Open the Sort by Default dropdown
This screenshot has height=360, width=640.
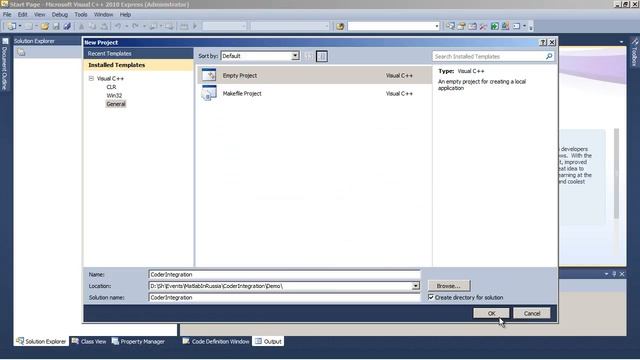(x=260, y=56)
